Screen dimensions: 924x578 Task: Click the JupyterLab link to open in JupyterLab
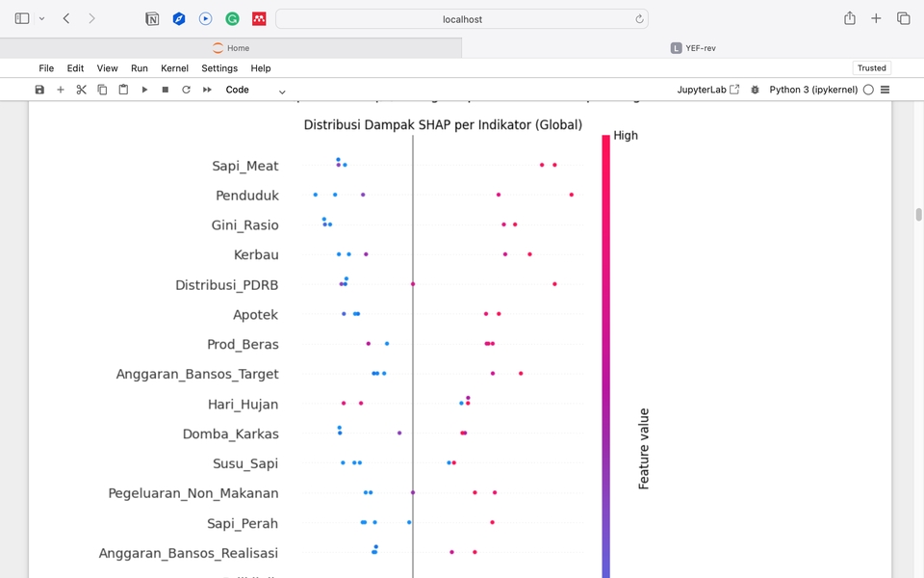point(708,90)
